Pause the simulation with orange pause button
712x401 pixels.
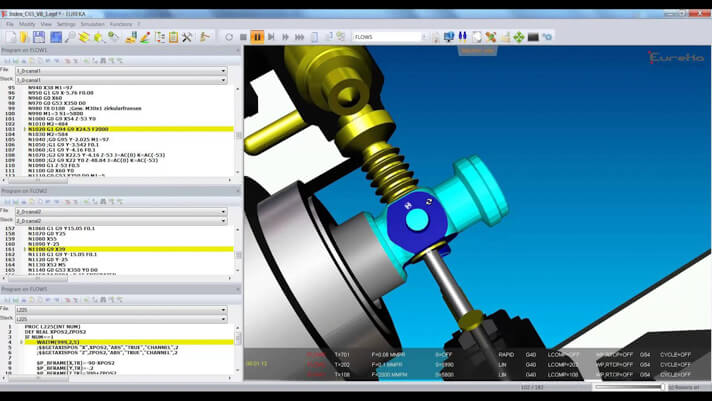(257, 37)
